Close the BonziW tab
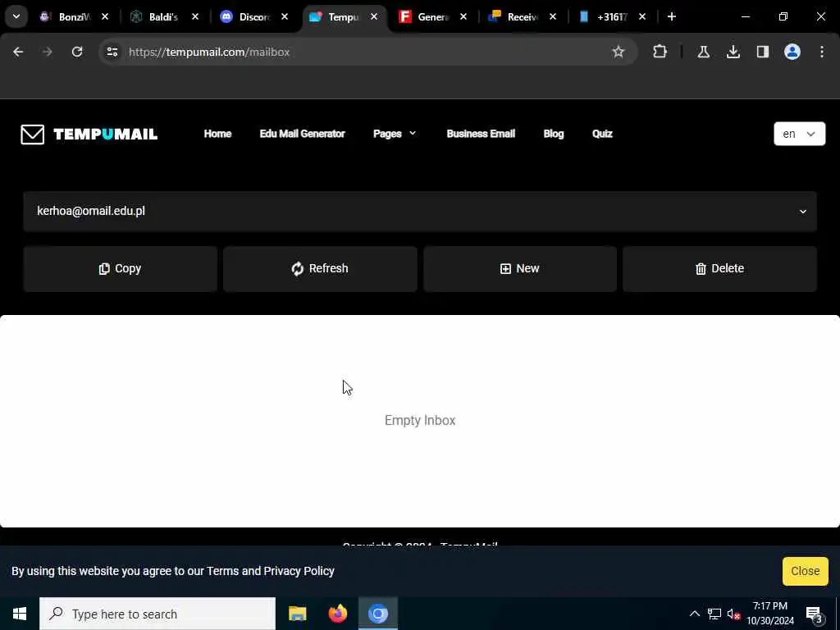This screenshot has height=630, width=840. point(105,16)
